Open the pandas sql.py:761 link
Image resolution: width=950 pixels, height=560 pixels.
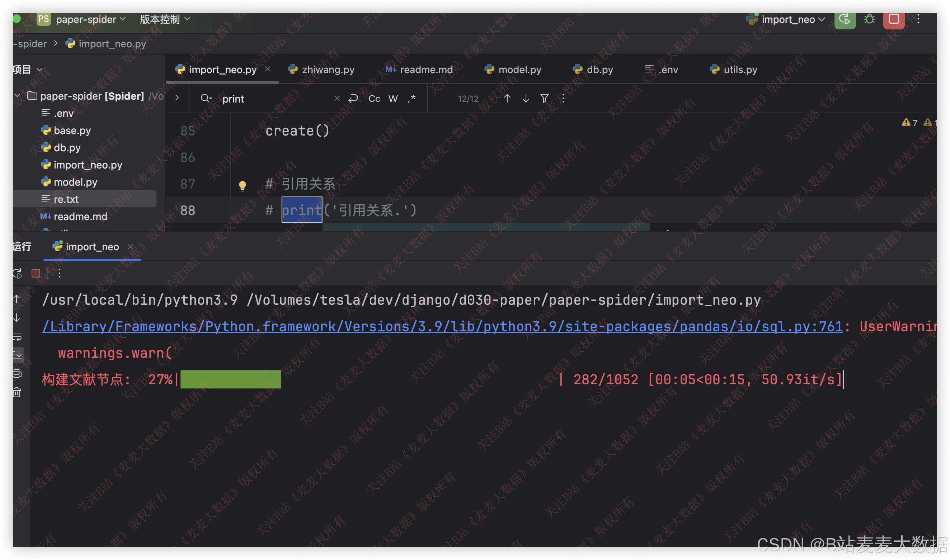[x=442, y=326]
